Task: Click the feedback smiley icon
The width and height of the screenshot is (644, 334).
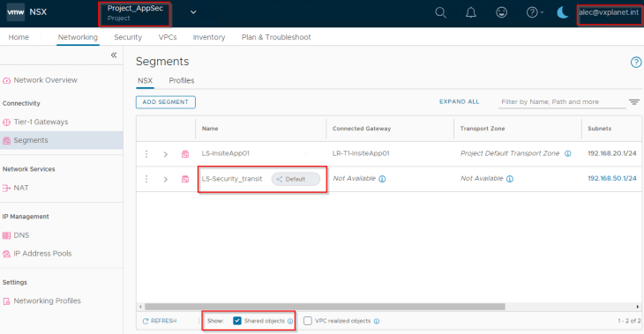Action: (x=501, y=12)
